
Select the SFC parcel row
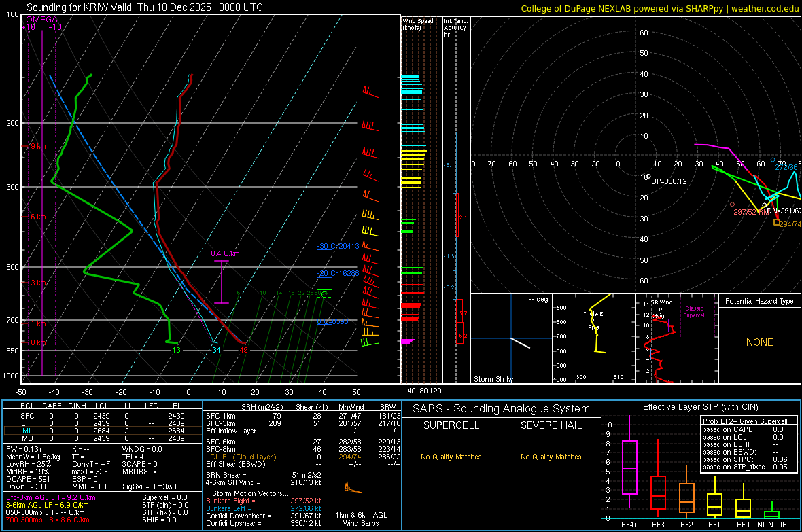click(x=103, y=416)
